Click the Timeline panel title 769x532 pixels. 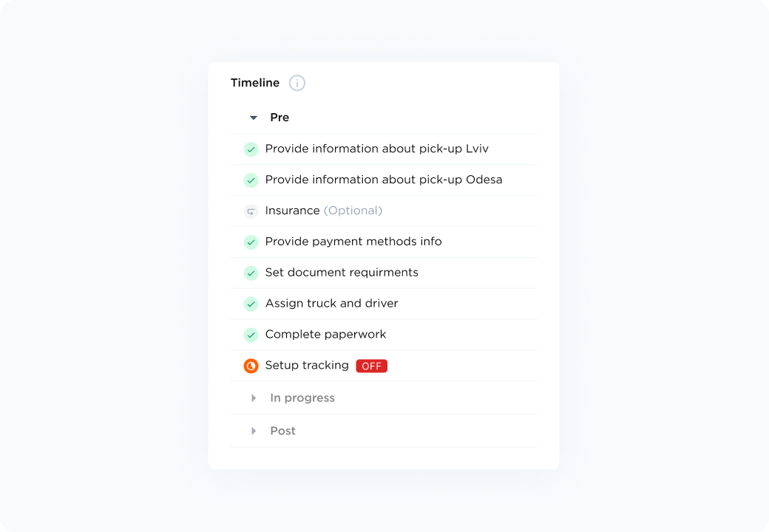[x=255, y=83]
